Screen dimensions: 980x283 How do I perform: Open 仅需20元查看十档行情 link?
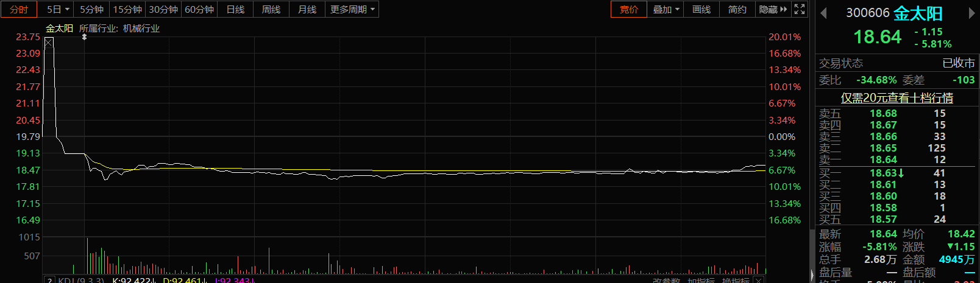pyautogui.click(x=897, y=97)
